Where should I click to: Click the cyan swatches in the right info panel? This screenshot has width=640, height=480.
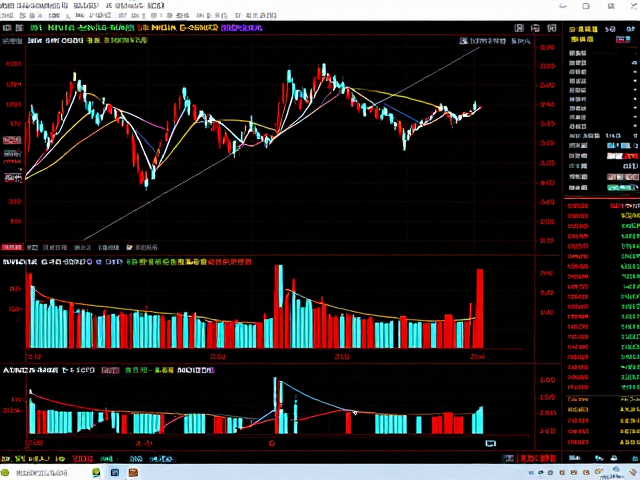(618, 146)
